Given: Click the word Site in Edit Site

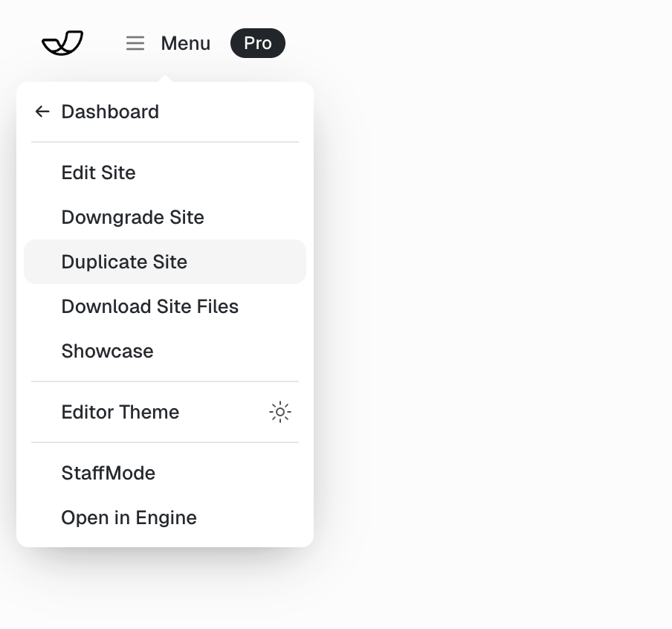Looking at the screenshot, I should point(118,172).
